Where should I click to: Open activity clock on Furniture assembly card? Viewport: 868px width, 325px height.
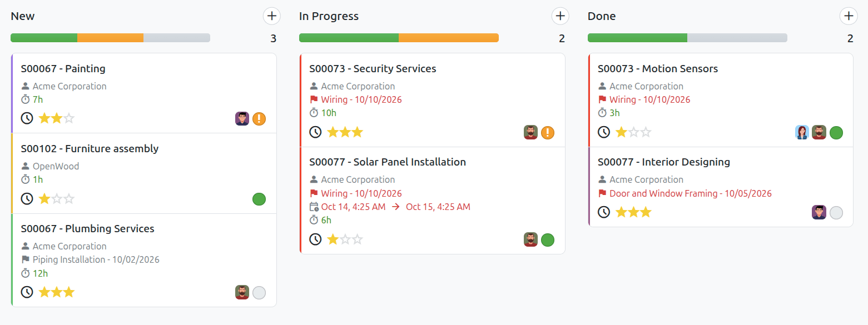click(27, 199)
